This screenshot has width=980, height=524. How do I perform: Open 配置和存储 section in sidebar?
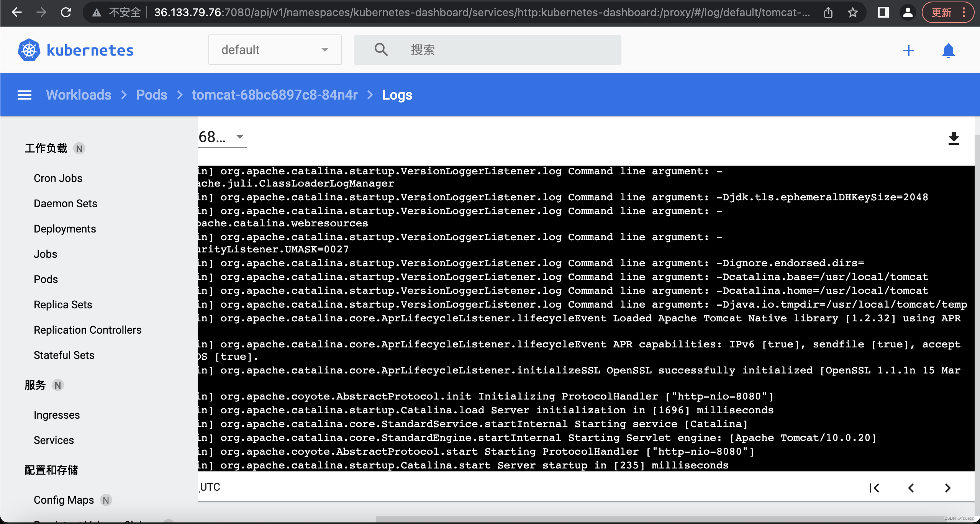[51, 470]
